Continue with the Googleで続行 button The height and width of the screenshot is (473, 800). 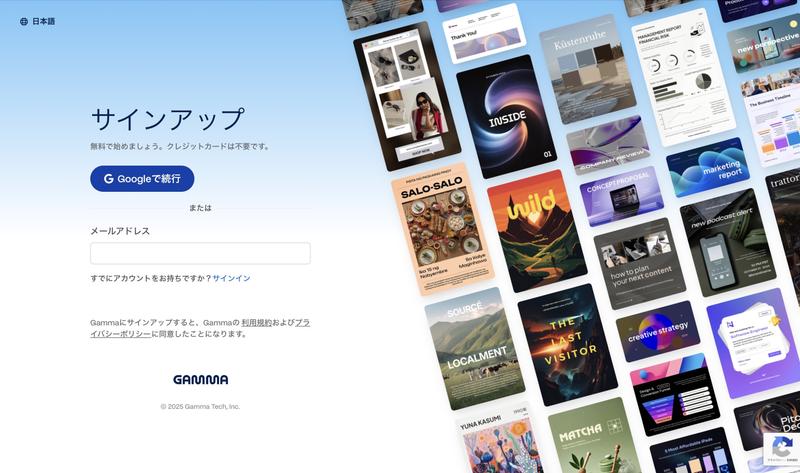tap(142, 179)
